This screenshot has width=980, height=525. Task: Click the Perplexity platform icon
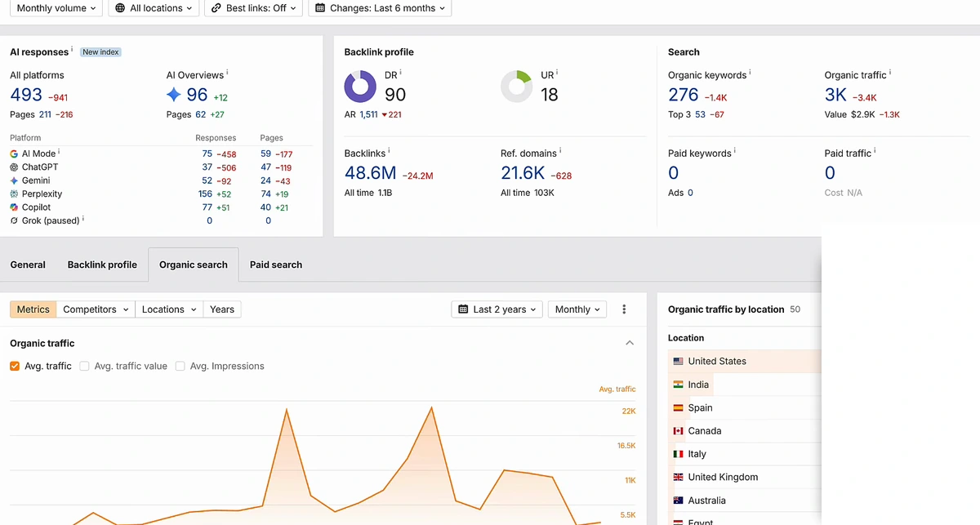14,194
